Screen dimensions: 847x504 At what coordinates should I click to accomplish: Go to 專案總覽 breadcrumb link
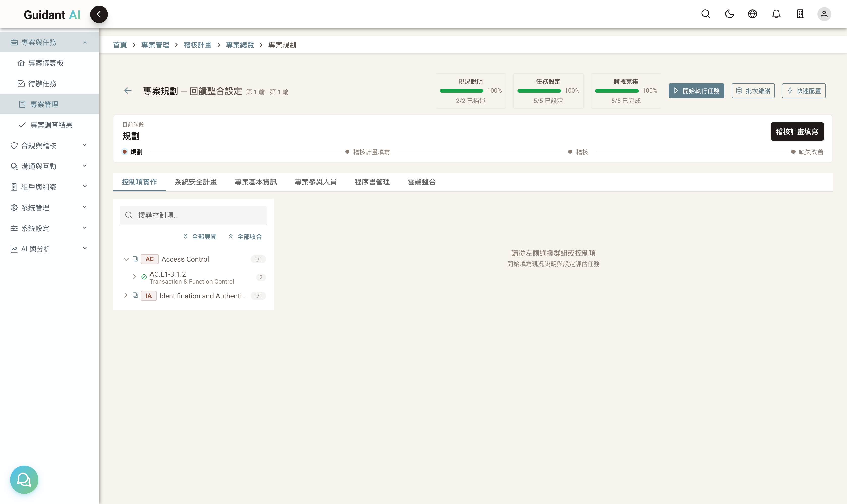pyautogui.click(x=240, y=45)
